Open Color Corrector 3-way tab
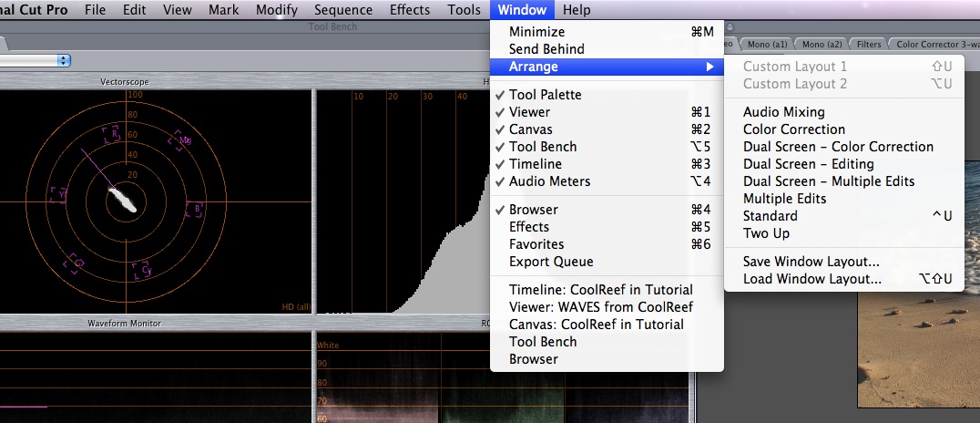The image size is (980, 423). click(x=935, y=45)
